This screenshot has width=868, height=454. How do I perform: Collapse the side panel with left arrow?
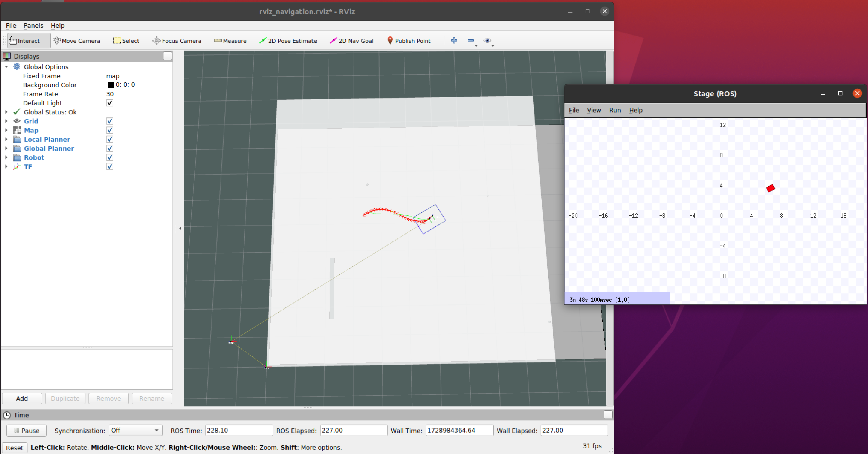180,228
